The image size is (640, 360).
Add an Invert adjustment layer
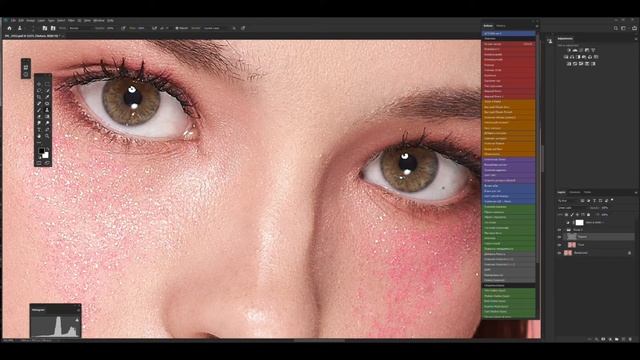tap(569, 64)
